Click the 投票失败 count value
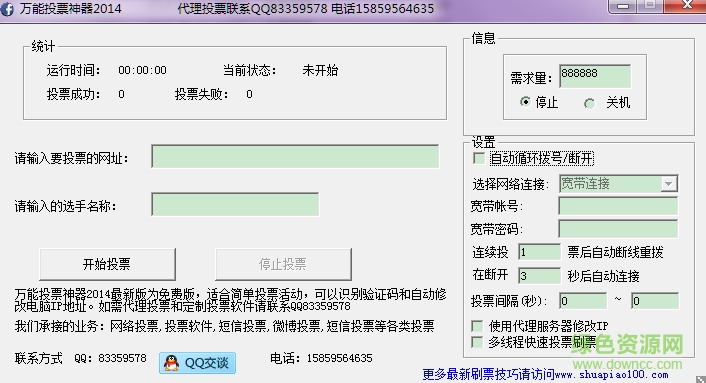 pos(249,94)
